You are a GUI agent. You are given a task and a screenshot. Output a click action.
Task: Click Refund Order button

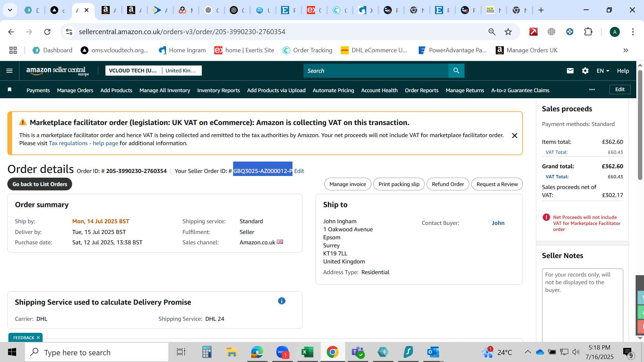[448, 184]
